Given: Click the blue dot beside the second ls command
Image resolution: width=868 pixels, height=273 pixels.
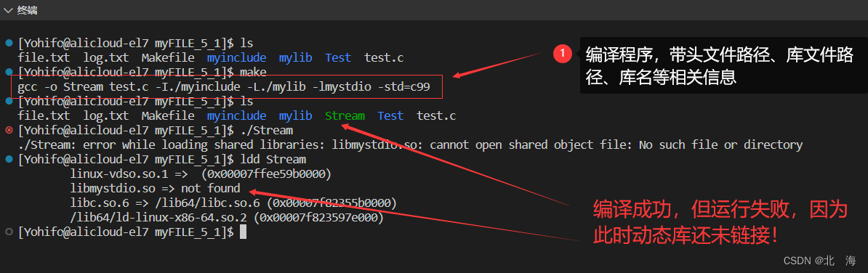Looking at the screenshot, I should click(x=8, y=101).
